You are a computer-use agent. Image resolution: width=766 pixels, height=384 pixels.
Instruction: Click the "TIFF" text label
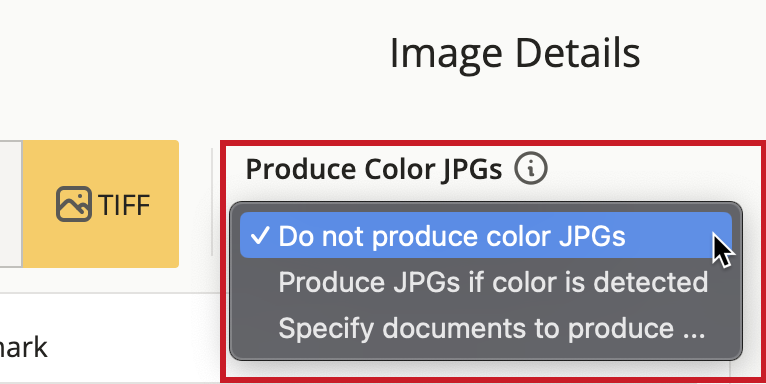(124, 204)
